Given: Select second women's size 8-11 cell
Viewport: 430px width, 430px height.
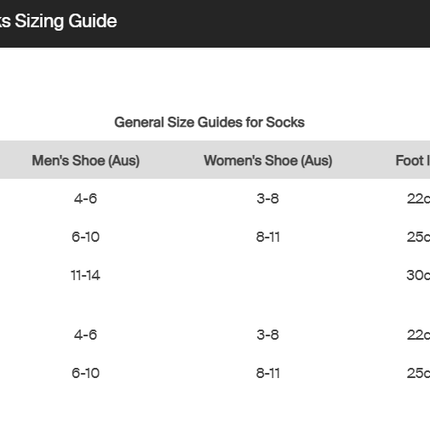Looking at the screenshot, I should (268, 373).
